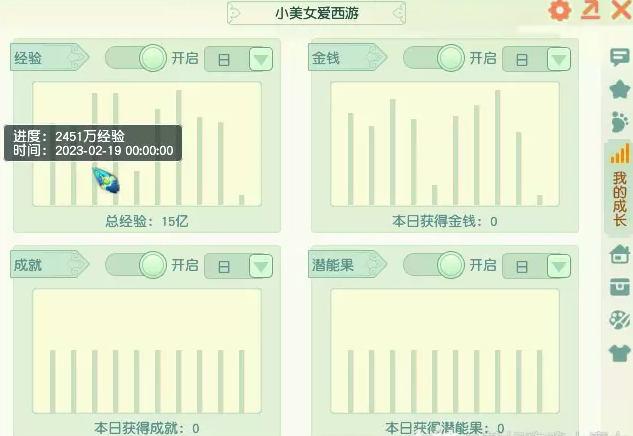Select the 我的成长 sidebar tab
Image resolution: width=633 pixels, height=436 pixels.
click(619, 187)
